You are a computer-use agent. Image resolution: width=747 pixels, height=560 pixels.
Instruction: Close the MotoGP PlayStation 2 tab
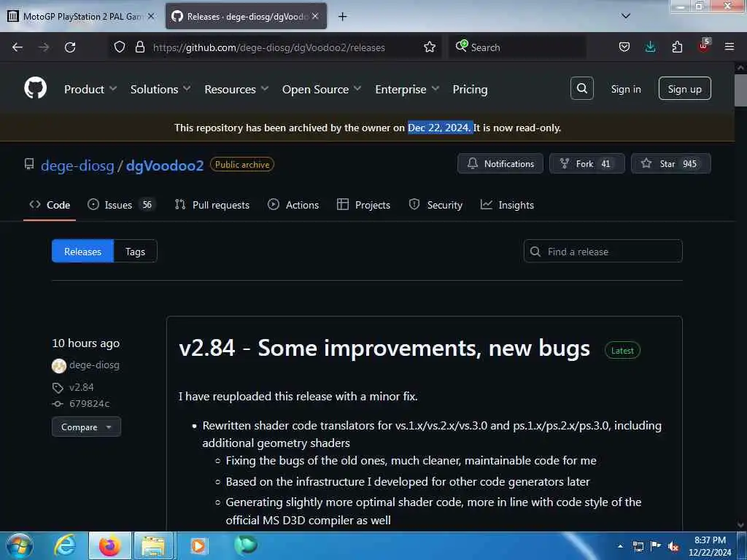click(x=151, y=16)
